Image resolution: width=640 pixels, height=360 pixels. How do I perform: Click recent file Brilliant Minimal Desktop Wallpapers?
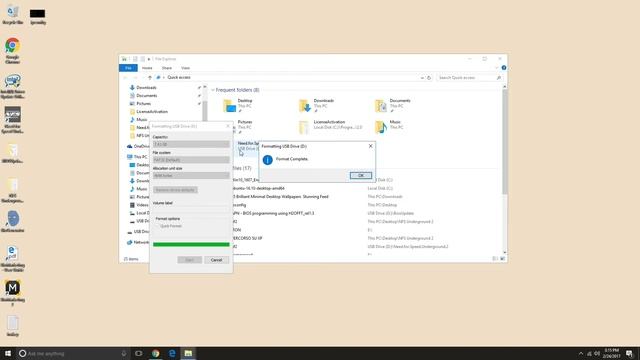tap(280, 197)
